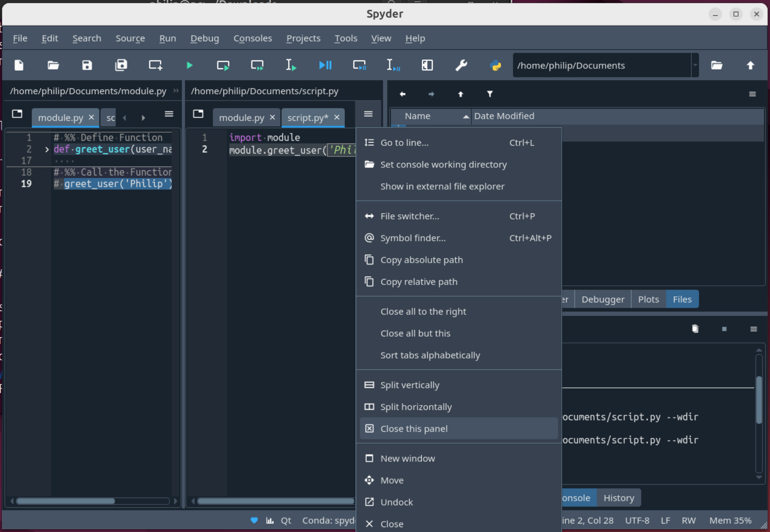This screenshot has height=532, width=770.
Task: Close module.py tab in left editor
Action: pyautogui.click(x=91, y=117)
